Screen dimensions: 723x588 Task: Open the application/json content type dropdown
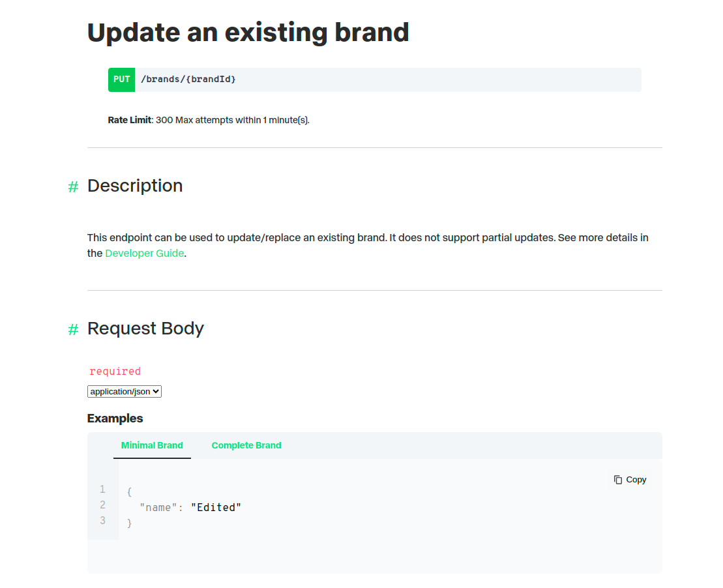click(125, 392)
